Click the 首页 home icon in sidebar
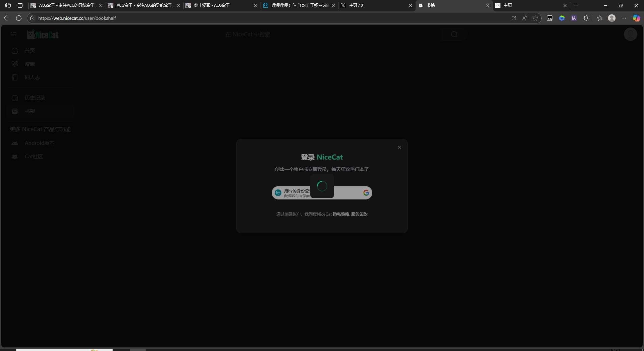The width and height of the screenshot is (644, 351). coord(15,51)
